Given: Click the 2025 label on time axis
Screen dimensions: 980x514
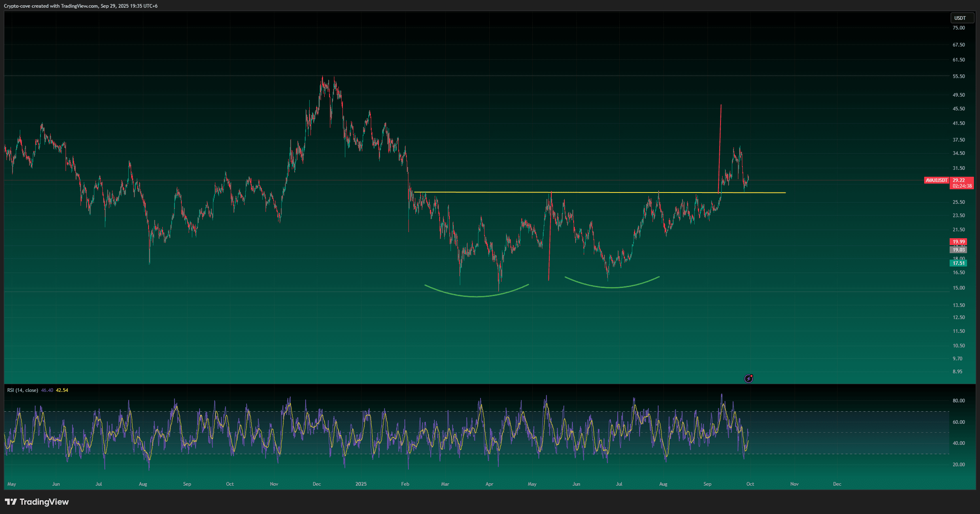Looking at the screenshot, I should [361, 484].
